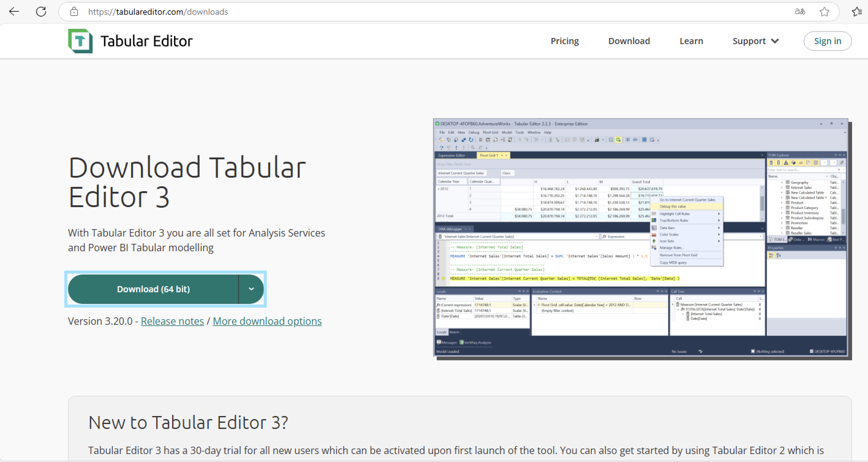Open the translate page icon
The image size is (868, 462).
[800, 12]
